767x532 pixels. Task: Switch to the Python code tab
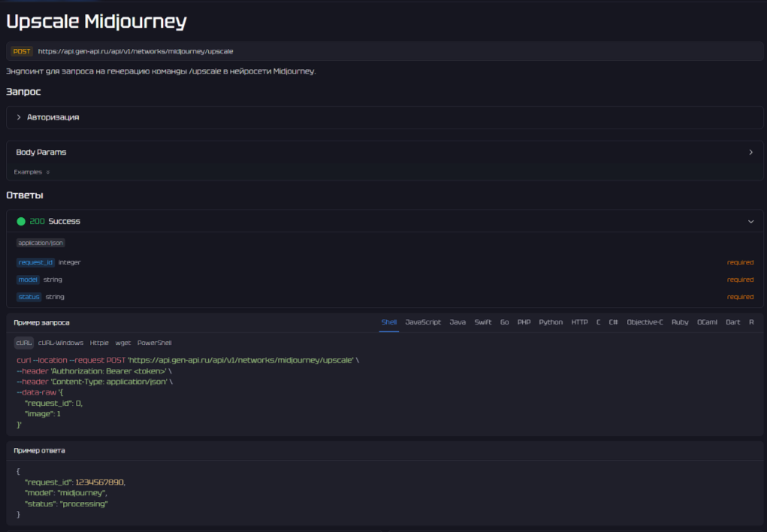tap(551, 322)
